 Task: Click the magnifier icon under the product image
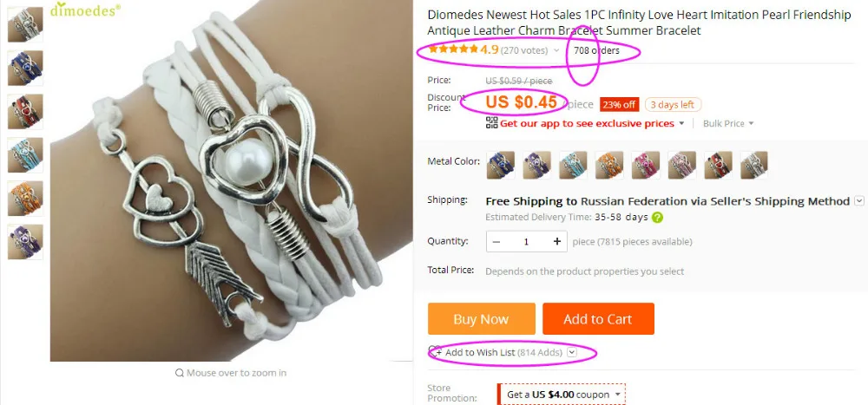point(180,373)
